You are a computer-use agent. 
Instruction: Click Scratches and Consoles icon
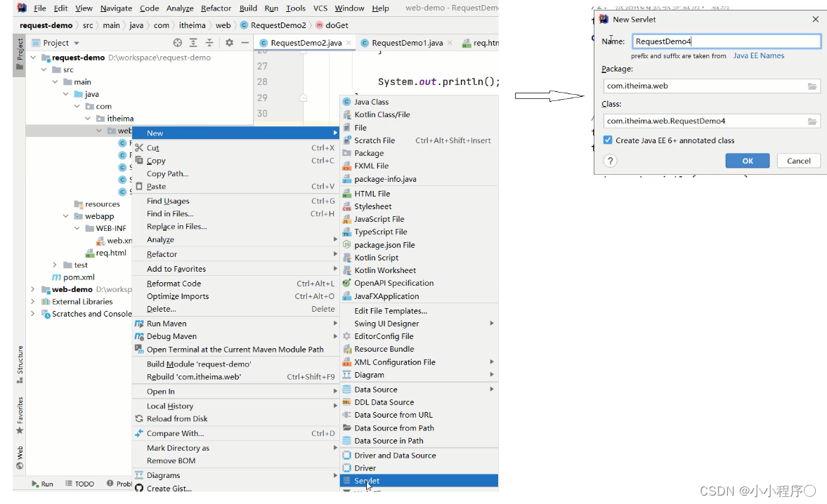click(x=46, y=314)
